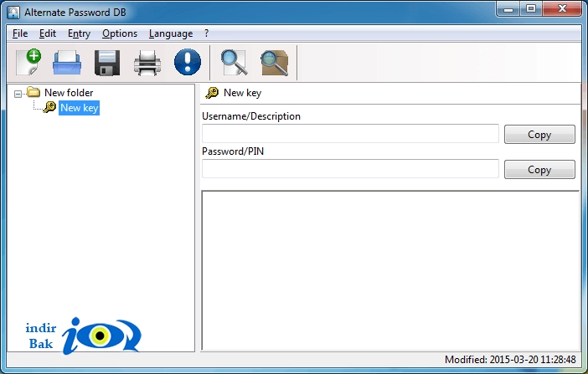The image size is (588, 374).
Task: Open database with the blue scanner icon
Action: coord(67,63)
